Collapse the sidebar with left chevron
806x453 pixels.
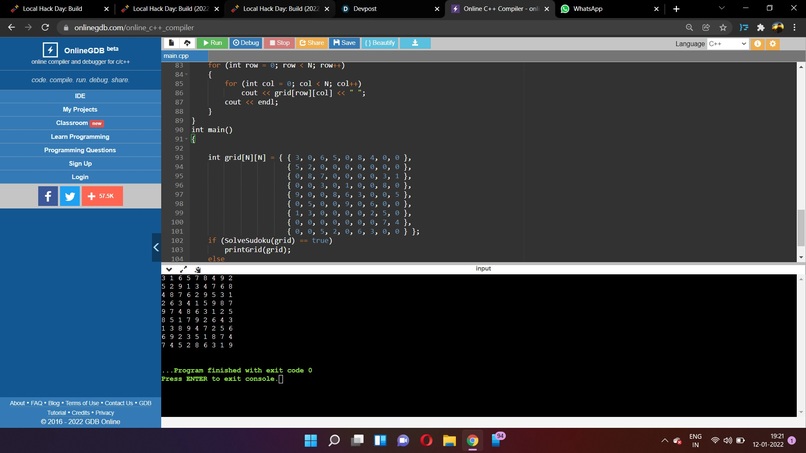click(156, 247)
